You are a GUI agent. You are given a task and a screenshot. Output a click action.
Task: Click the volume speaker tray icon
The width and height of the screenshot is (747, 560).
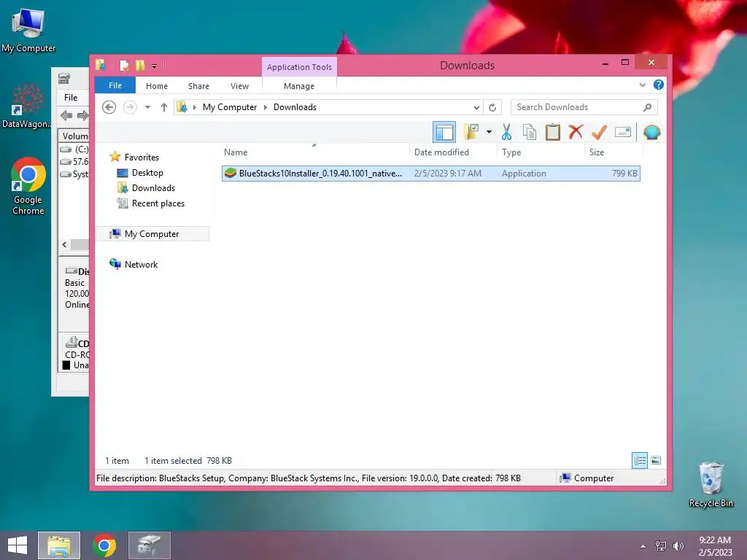pos(678,546)
